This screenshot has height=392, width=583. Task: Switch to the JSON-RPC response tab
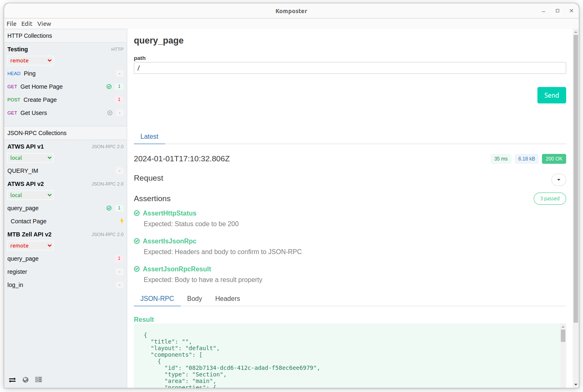coord(157,299)
